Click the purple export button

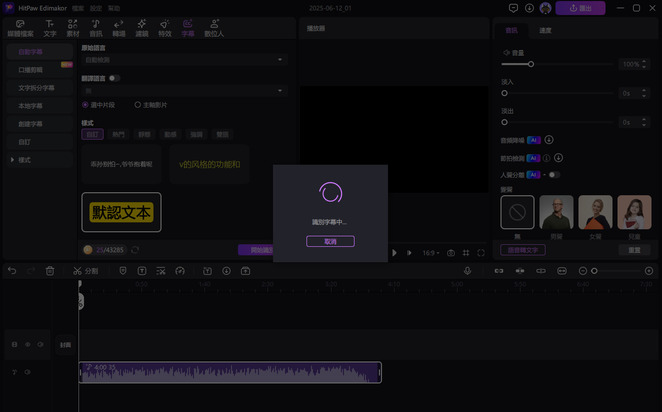point(580,8)
